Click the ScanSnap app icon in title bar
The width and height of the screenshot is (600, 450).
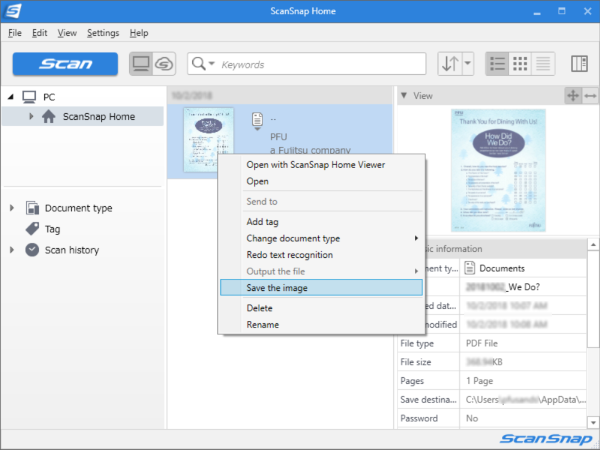coord(12,11)
